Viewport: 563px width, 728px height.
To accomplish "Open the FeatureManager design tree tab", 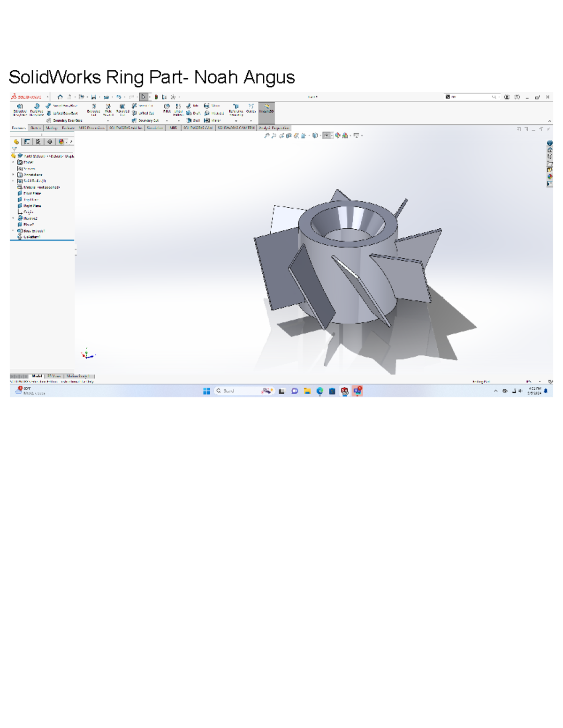I will (16, 142).
